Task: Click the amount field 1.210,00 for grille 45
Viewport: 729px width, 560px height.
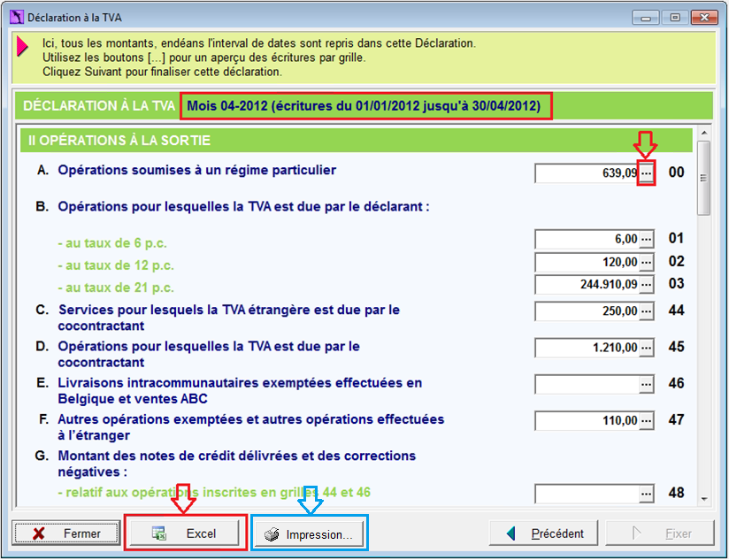Action: click(x=587, y=348)
